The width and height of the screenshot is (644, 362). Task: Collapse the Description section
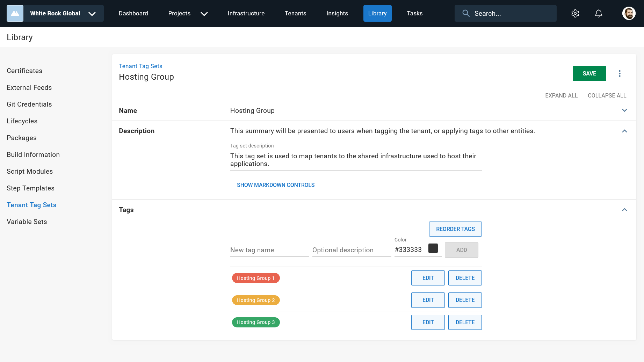[624, 131]
